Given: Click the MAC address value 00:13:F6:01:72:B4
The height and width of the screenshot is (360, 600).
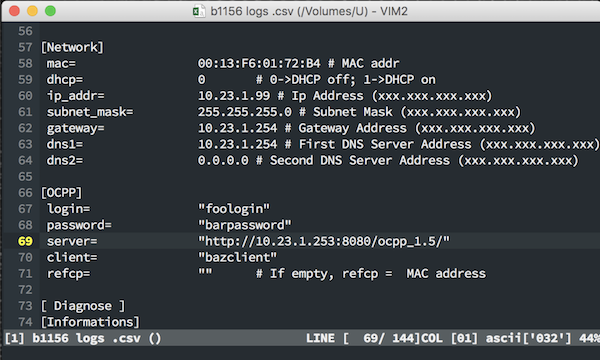Looking at the screenshot, I should tap(259, 63).
